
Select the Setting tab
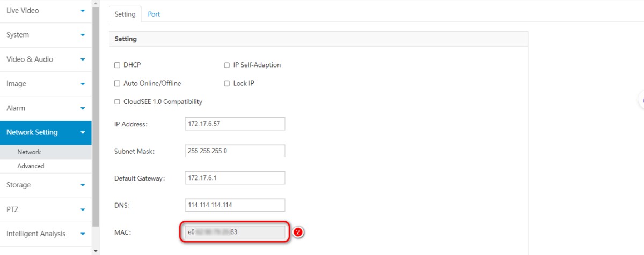click(x=125, y=14)
